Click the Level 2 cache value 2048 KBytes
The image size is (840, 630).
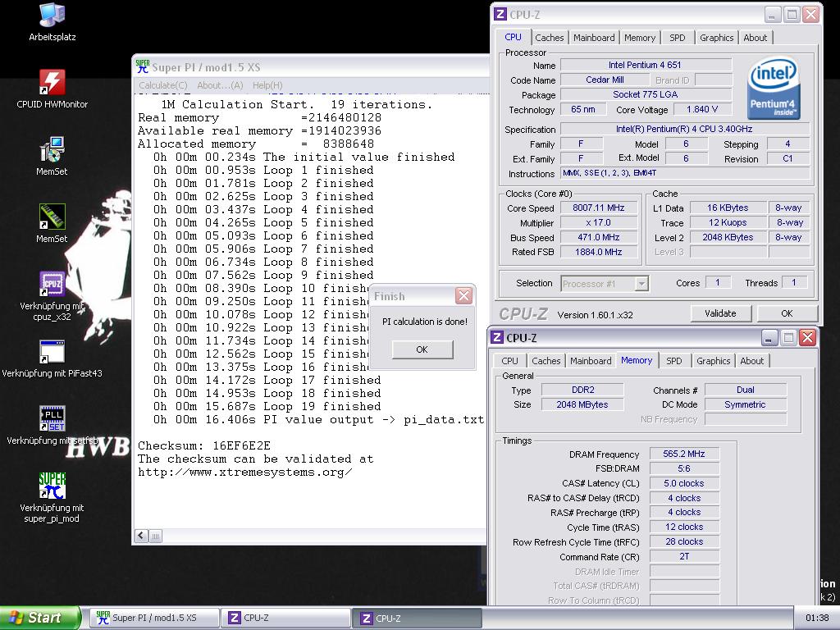(728, 237)
